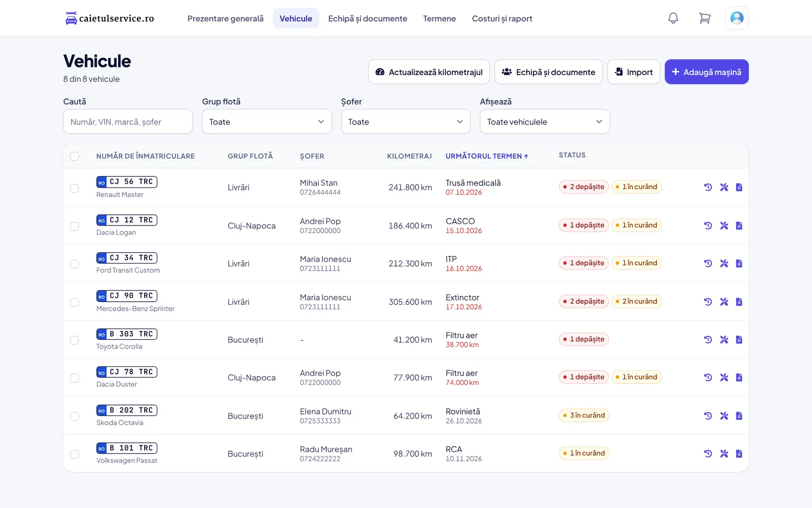Open service tools icon for B 101 TRC
812x508 pixels.
[724, 454]
